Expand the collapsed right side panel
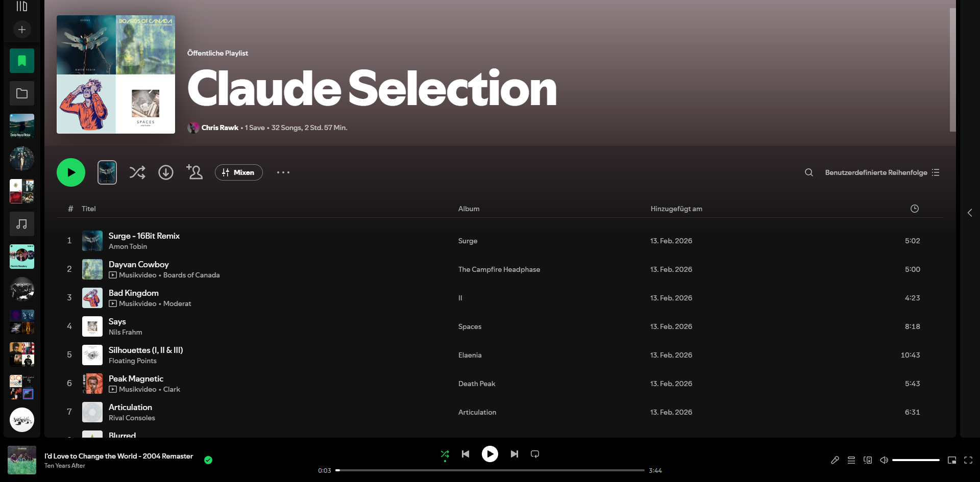 pos(969,213)
